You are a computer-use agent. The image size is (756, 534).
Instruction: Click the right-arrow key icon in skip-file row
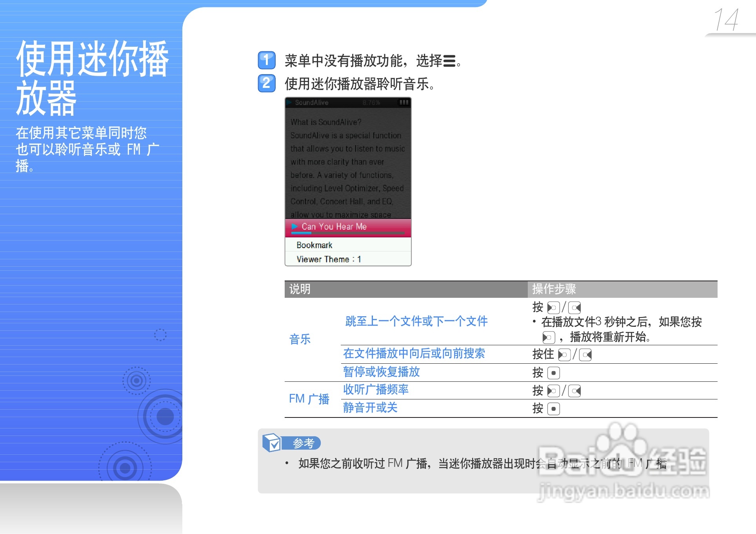pyautogui.click(x=574, y=308)
